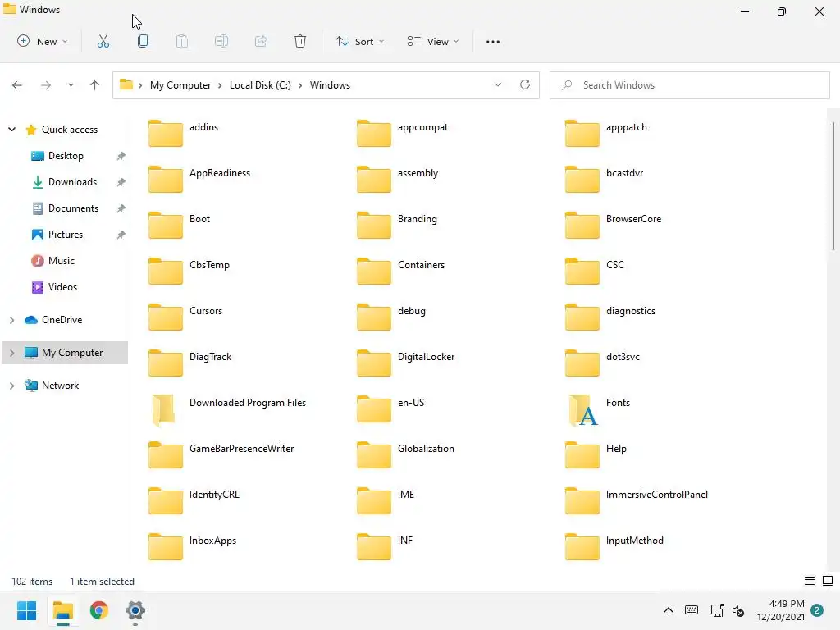The height and width of the screenshot is (630, 840).
Task: Select the appcompat folder
Action: pyautogui.click(x=402, y=132)
